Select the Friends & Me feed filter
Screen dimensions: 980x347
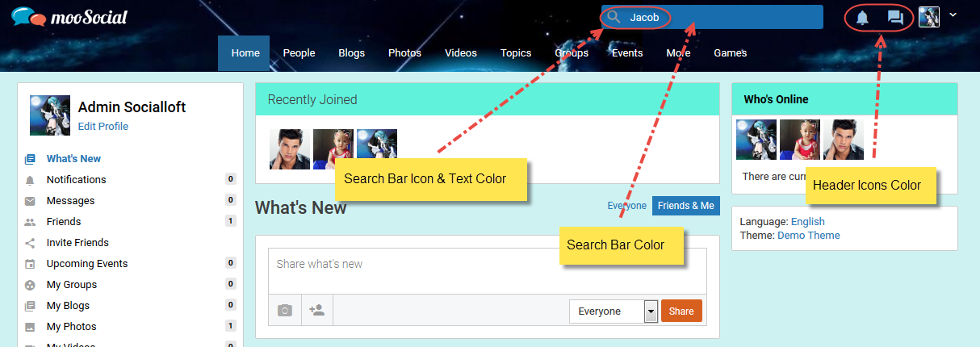tap(686, 206)
